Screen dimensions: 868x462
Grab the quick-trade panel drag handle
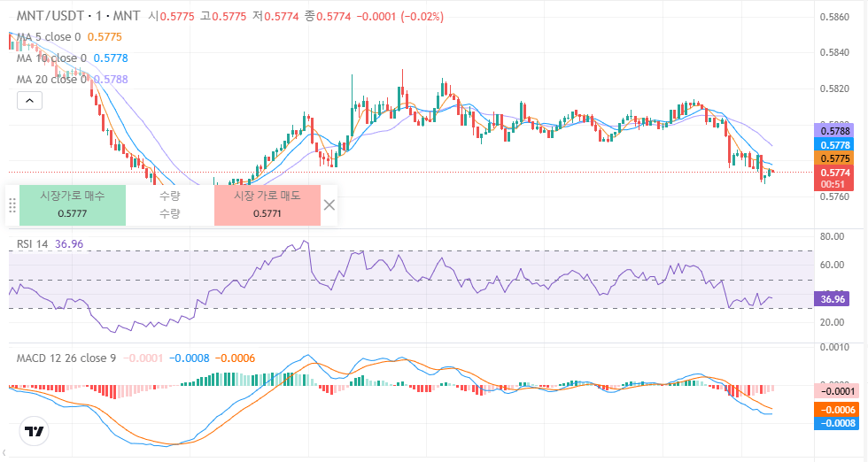tap(12, 205)
